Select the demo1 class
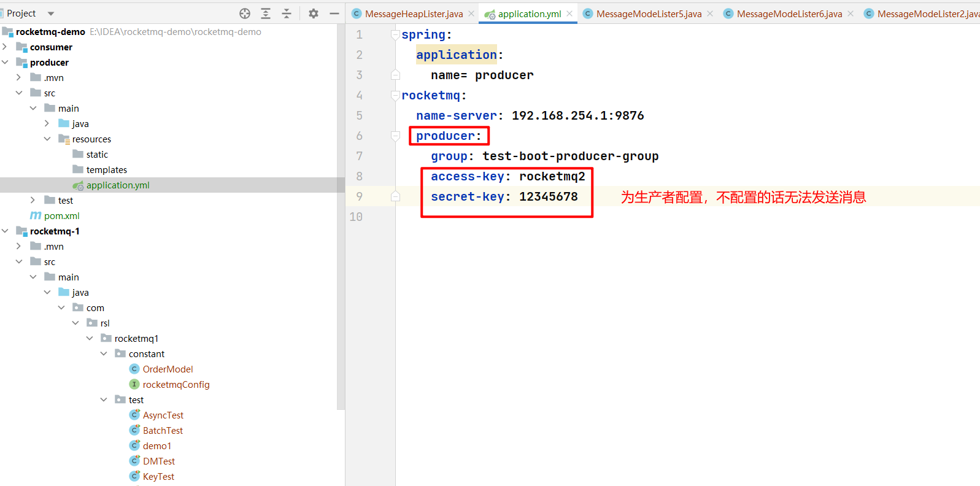 point(157,446)
